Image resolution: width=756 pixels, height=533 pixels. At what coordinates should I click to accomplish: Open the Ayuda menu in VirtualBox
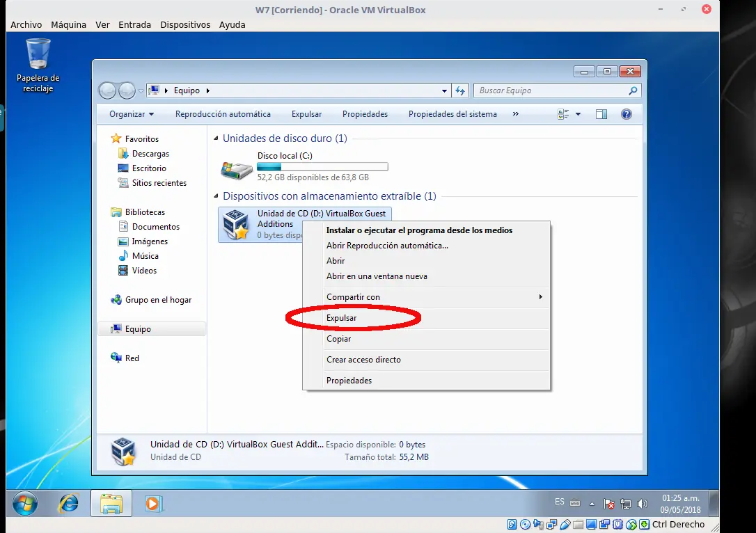click(x=232, y=24)
